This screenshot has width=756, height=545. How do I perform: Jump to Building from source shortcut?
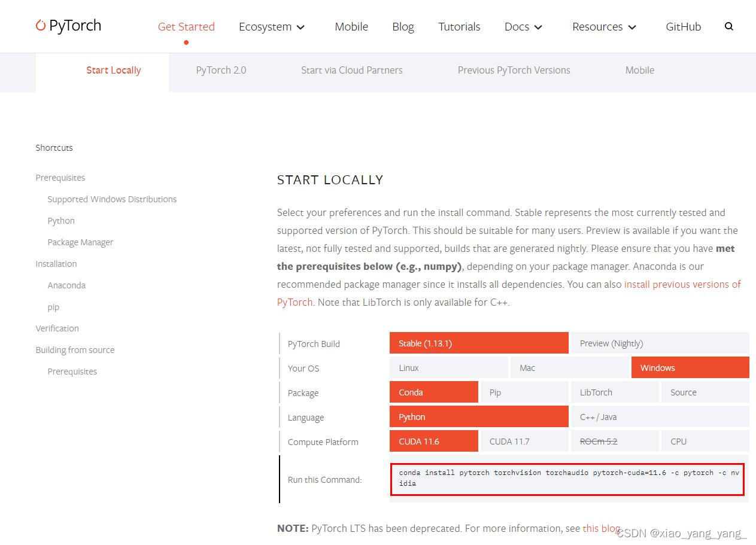coord(75,350)
